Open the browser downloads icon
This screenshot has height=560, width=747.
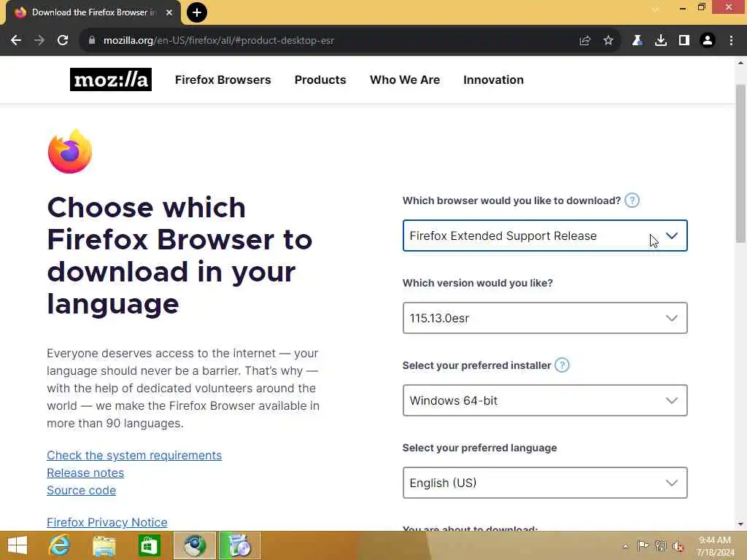661,41
